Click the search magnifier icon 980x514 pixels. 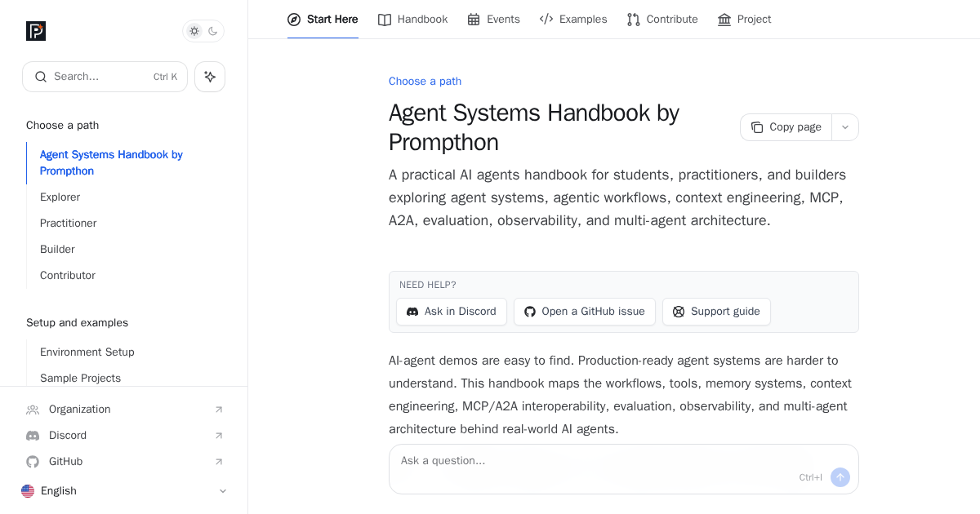pyautogui.click(x=41, y=77)
